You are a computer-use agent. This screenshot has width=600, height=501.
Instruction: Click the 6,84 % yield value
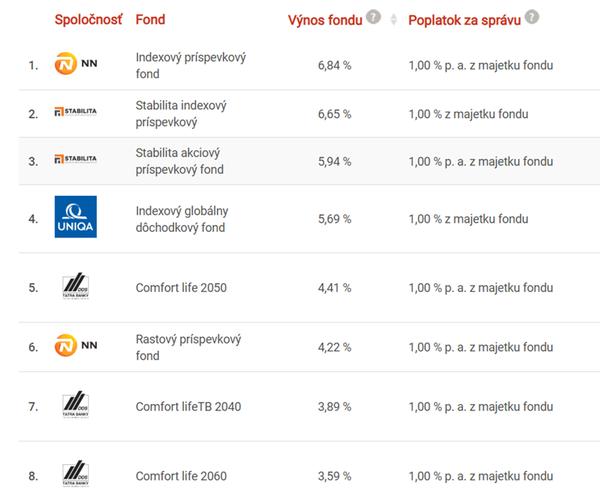coord(333,66)
